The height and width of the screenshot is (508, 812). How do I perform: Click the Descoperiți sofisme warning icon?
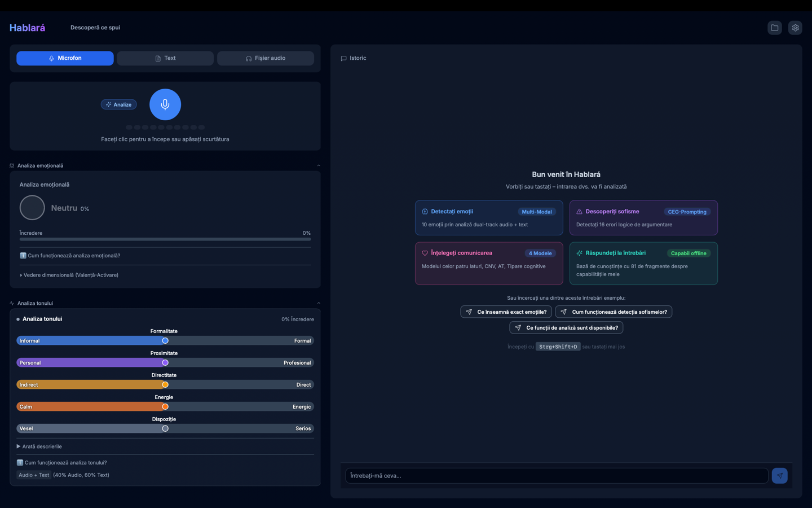click(579, 212)
